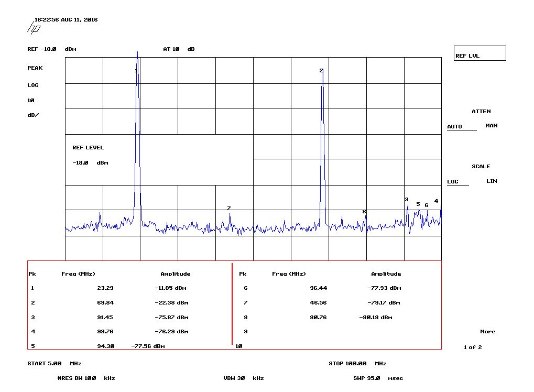Select peak marker 8 on the spectrum

coord(364,212)
